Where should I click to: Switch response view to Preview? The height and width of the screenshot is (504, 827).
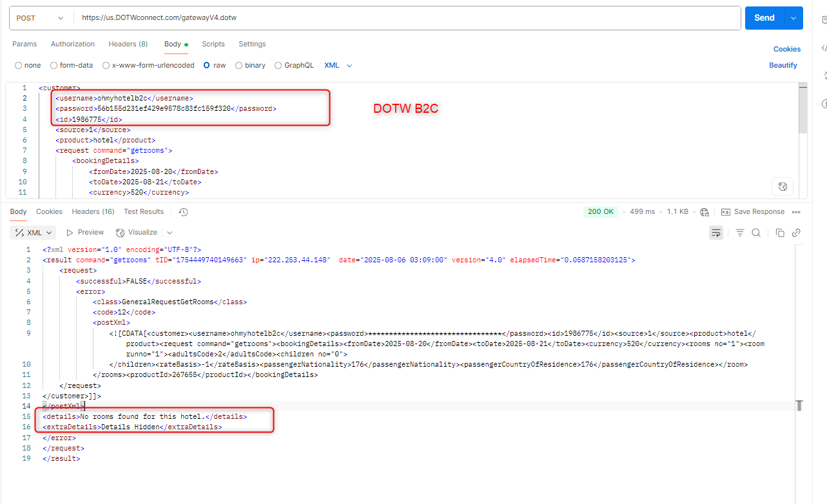(85, 233)
